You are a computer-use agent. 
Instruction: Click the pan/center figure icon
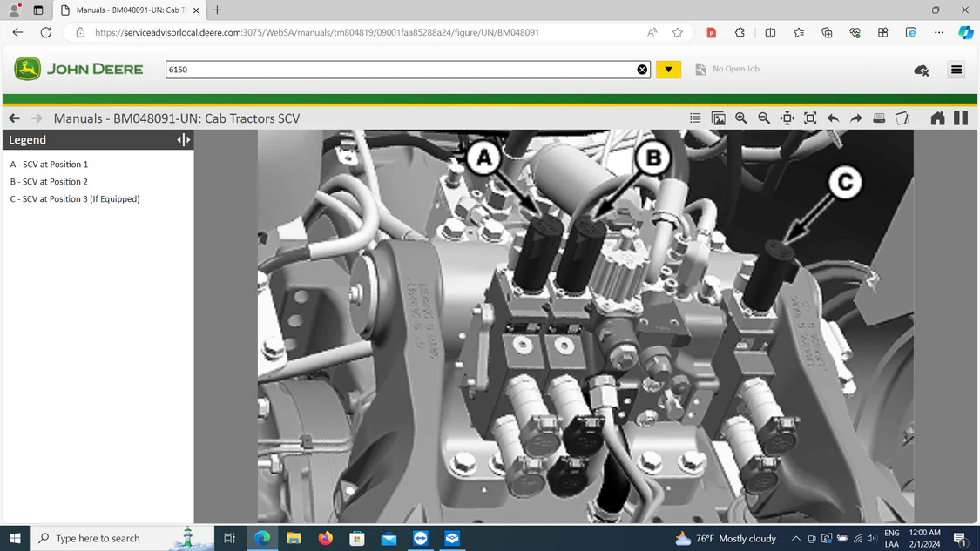(x=787, y=118)
